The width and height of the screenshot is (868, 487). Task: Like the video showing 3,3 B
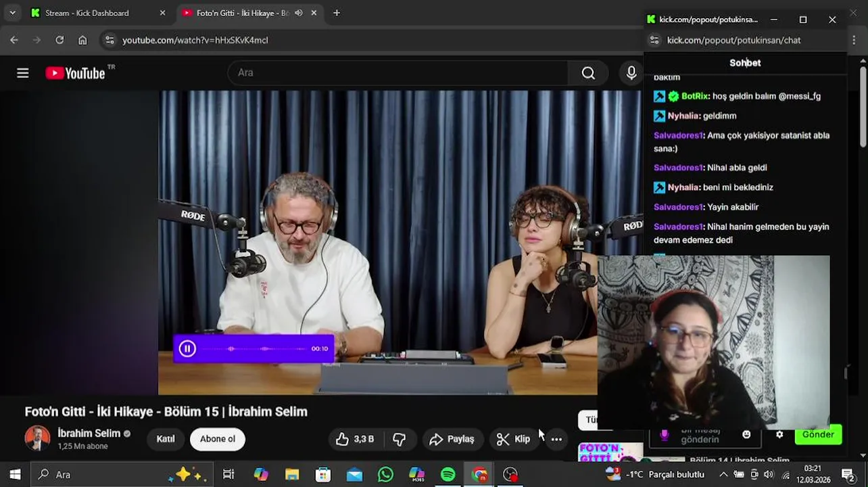pos(355,439)
